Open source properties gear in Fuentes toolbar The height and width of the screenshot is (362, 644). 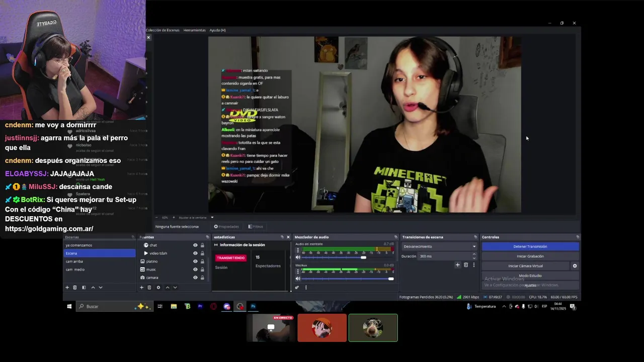[158, 288]
